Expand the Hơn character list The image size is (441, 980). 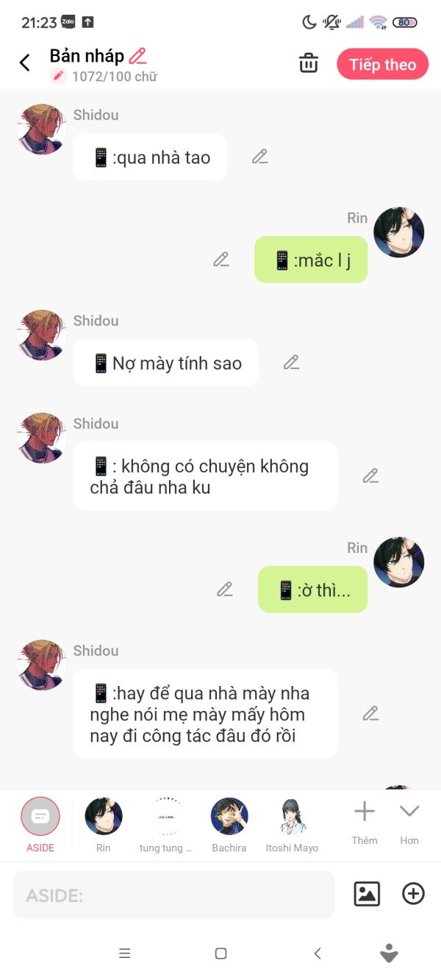[409, 823]
